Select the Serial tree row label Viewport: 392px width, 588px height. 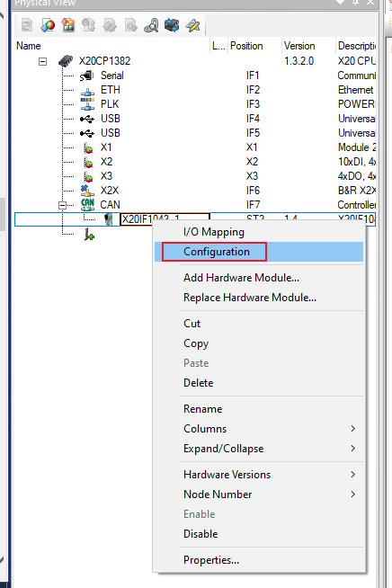111,76
